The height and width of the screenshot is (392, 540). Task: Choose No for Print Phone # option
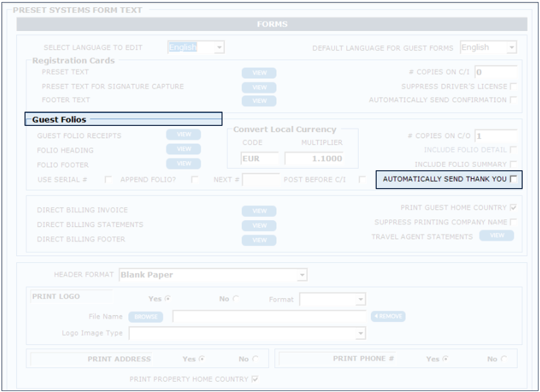point(504,359)
